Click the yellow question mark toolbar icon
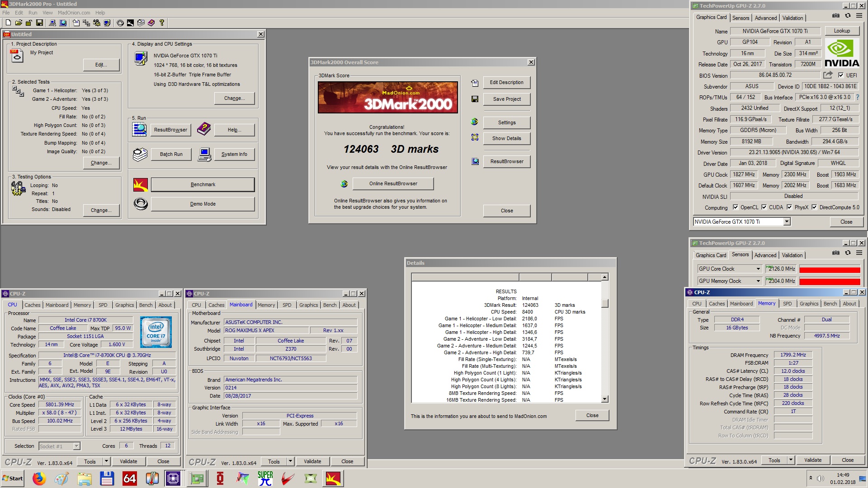The height and width of the screenshot is (488, 868). pyautogui.click(x=162, y=23)
